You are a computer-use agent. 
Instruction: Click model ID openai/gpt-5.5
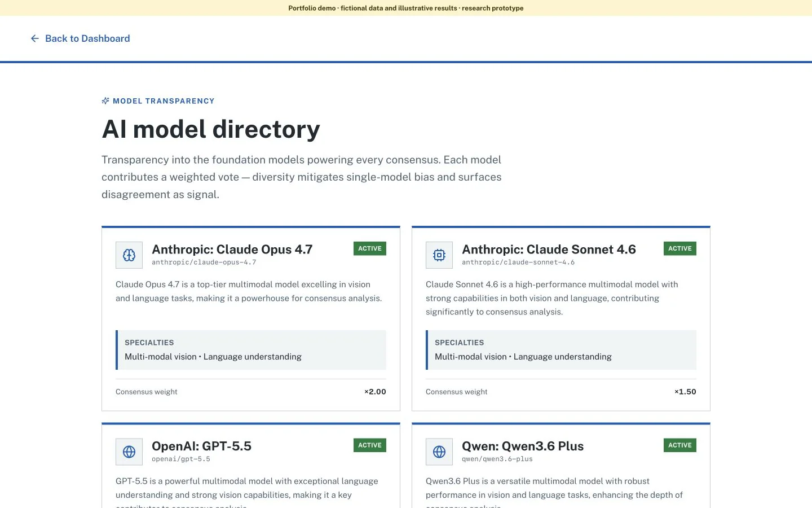(181, 459)
